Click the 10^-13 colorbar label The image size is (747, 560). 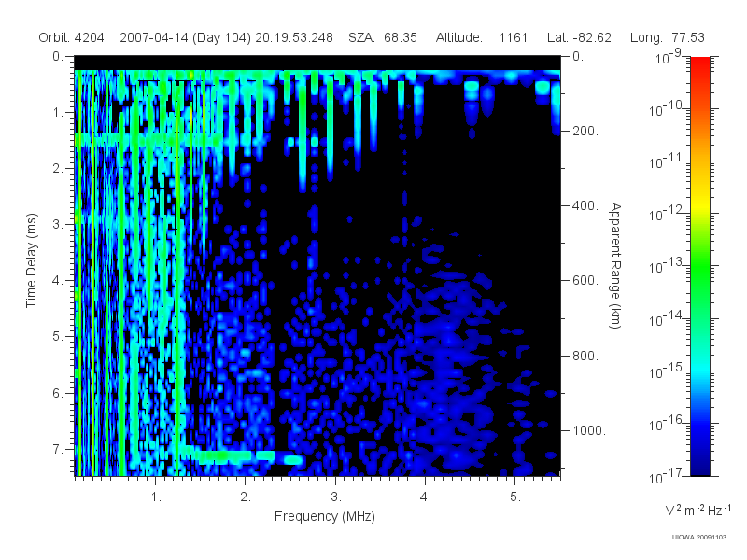click(x=667, y=266)
